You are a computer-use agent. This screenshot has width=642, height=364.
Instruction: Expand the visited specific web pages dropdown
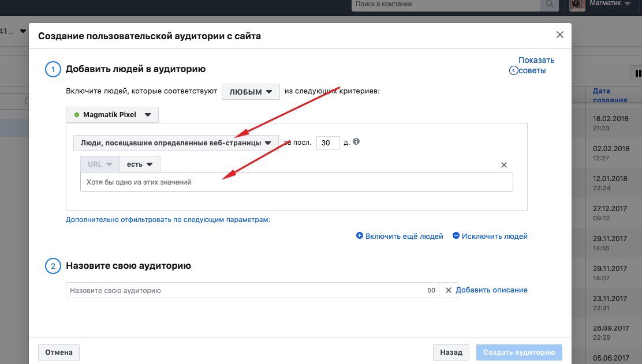tap(176, 142)
